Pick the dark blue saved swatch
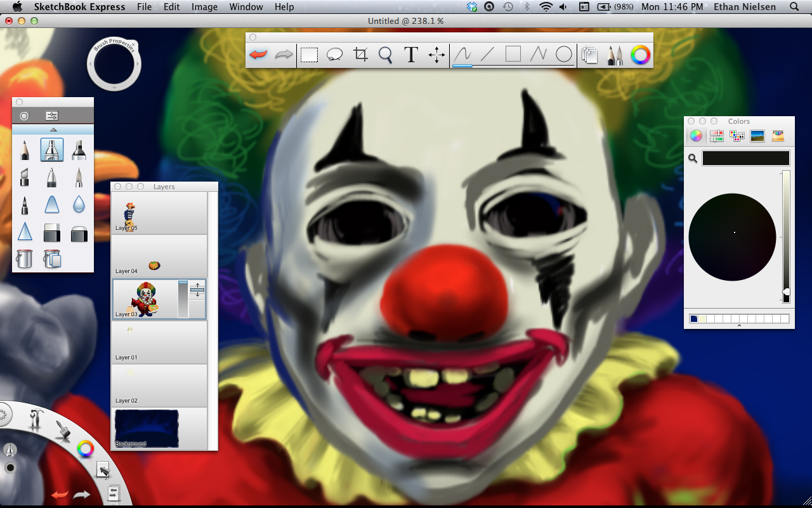 point(693,319)
